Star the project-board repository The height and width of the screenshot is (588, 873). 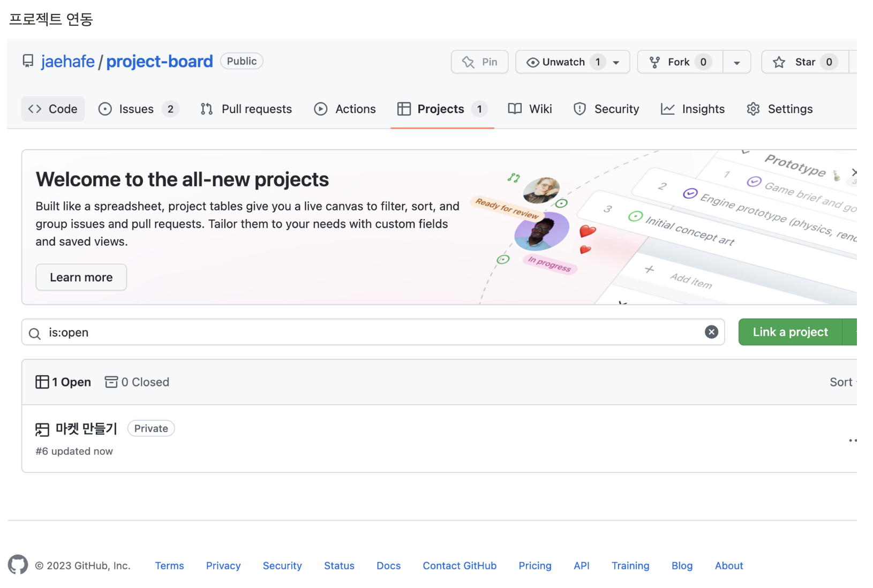pyautogui.click(x=804, y=62)
